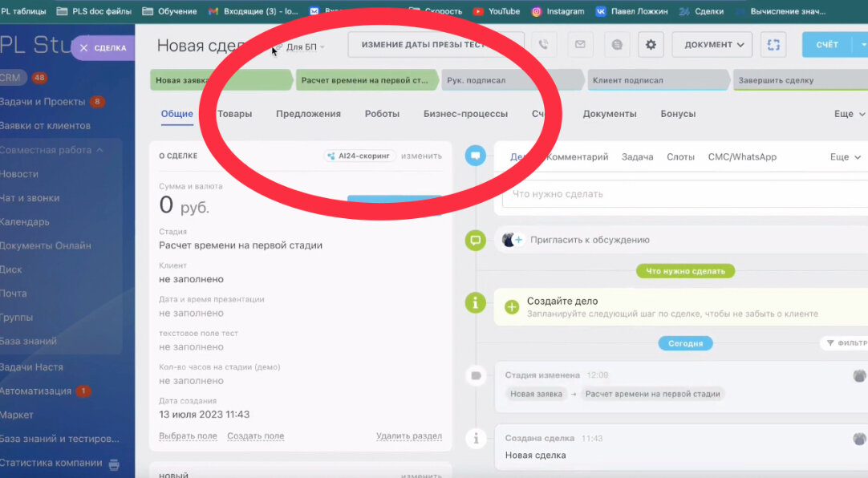Click the fullscreen scan icon beside Документ

tap(773, 44)
